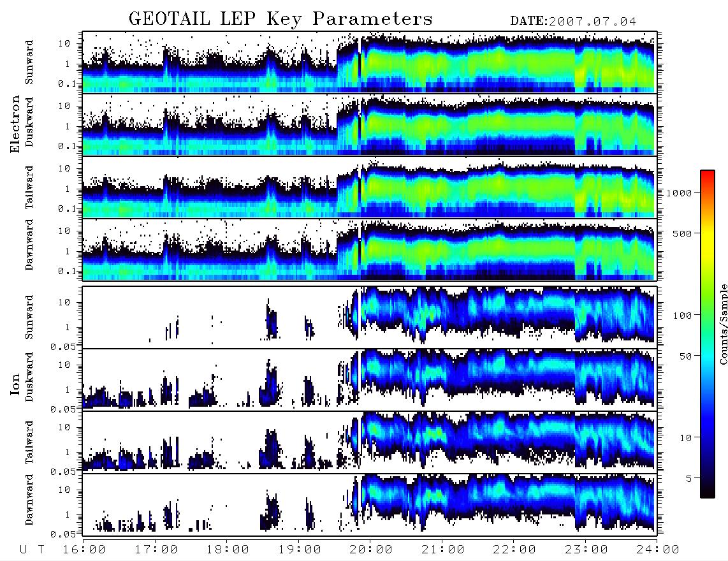Click the 1000 tick on the colorbar
This screenshot has height=561, width=728.
[x=679, y=193]
